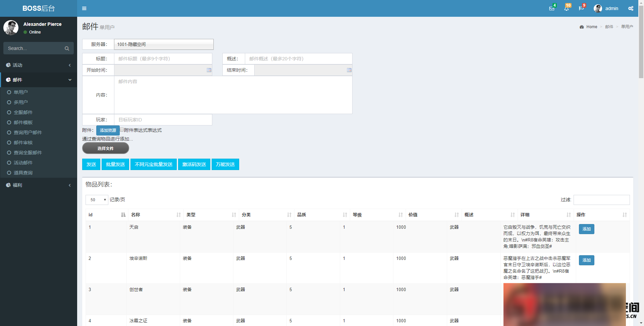The width and height of the screenshot is (644, 326).
Task: Open the bell notifications icon
Action: click(566, 8)
